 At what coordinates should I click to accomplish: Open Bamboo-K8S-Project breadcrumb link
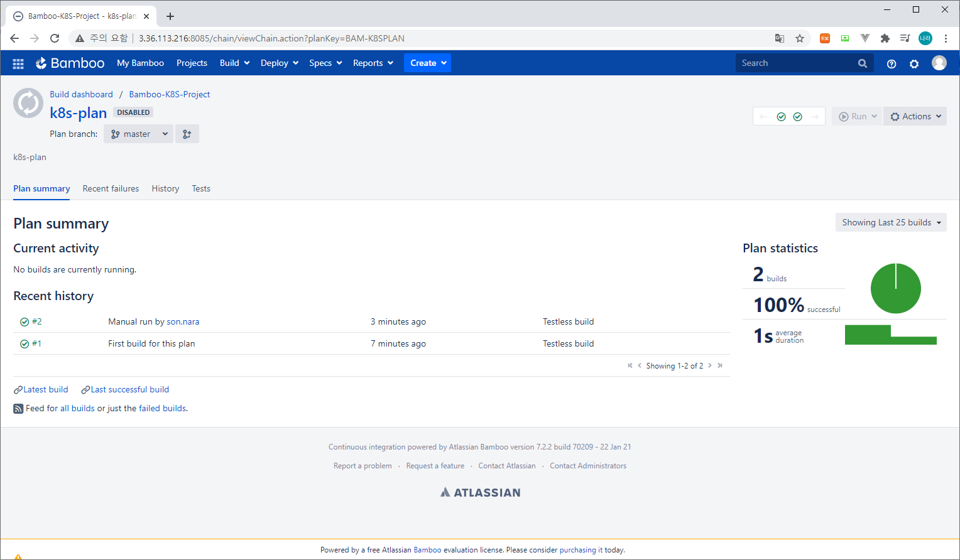coord(170,94)
